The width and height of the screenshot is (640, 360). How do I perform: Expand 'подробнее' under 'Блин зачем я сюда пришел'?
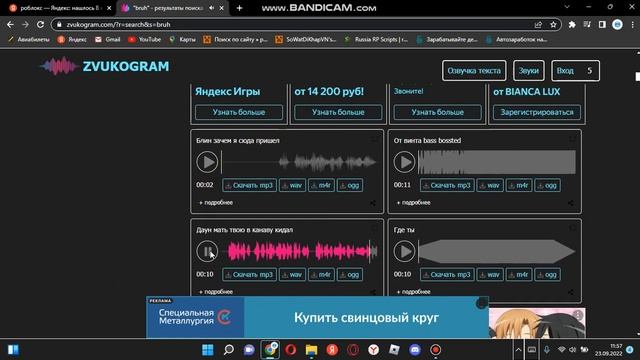pyautogui.click(x=216, y=202)
